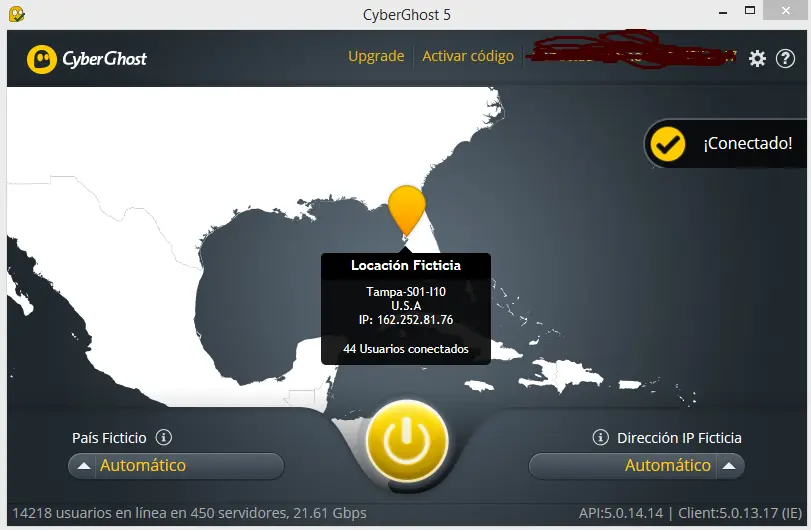This screenshot has height=530, width=811.
Task: Open the settings gear icon
Action: 757,58
